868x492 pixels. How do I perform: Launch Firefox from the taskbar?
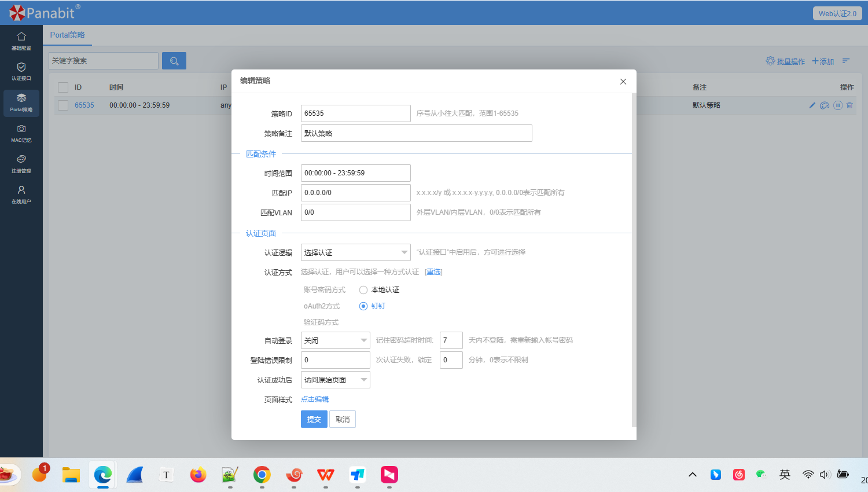(x=198, y=475)
